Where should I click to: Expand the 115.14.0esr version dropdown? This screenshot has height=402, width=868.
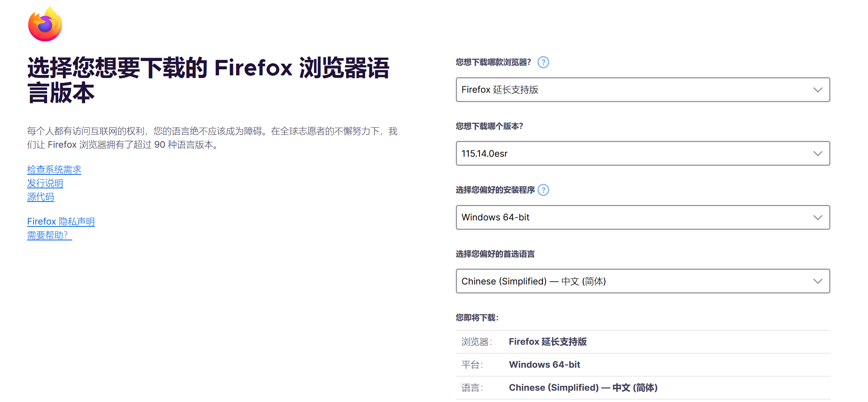(643, 153)
